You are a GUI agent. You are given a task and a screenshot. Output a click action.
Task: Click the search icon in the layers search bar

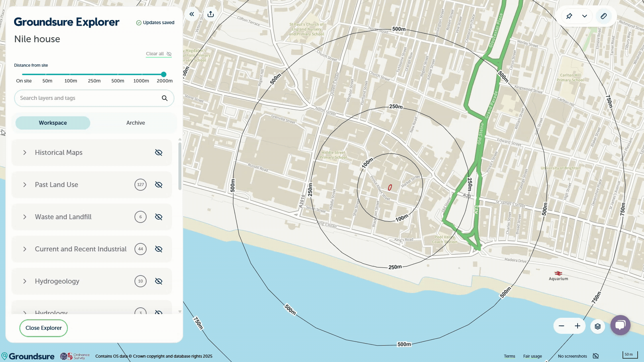point(164,98)
